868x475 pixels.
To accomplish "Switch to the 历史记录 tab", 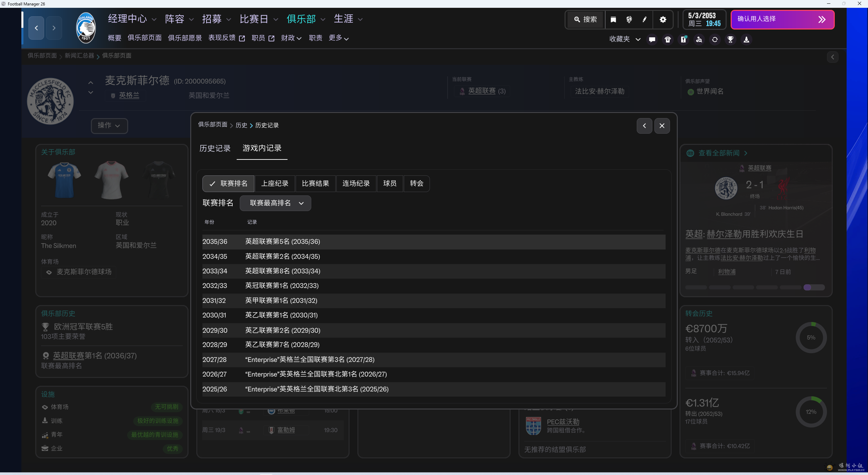I will click(215, 148).
